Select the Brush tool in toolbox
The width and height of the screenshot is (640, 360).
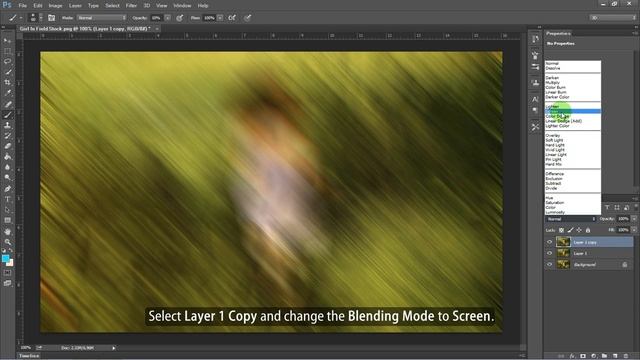coord(7,115)
